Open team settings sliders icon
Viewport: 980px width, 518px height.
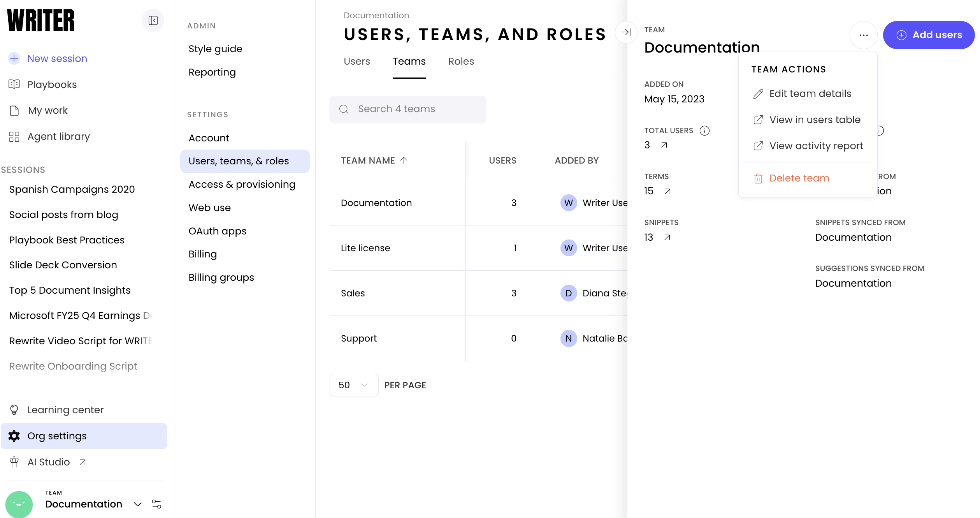[156, 504]
